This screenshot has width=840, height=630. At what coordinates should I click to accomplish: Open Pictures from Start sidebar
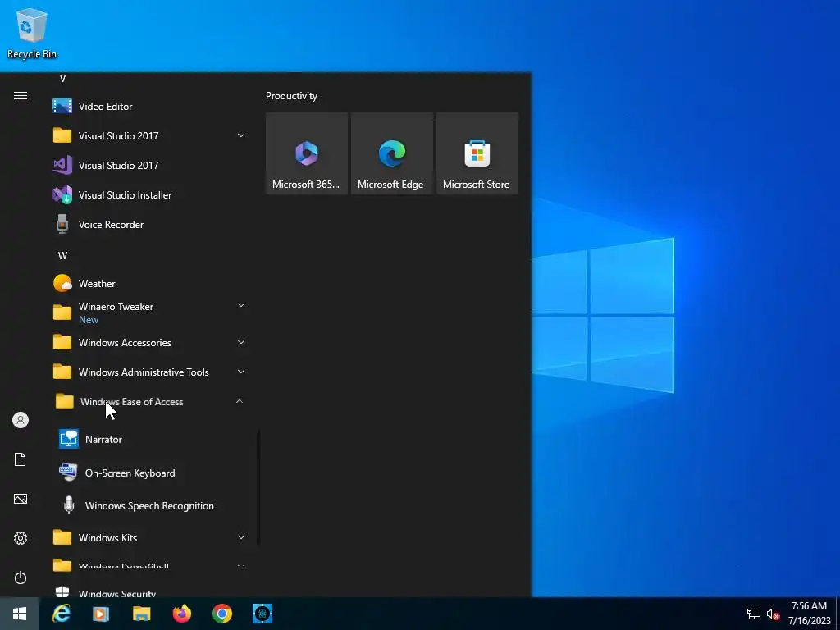(21, 499)
